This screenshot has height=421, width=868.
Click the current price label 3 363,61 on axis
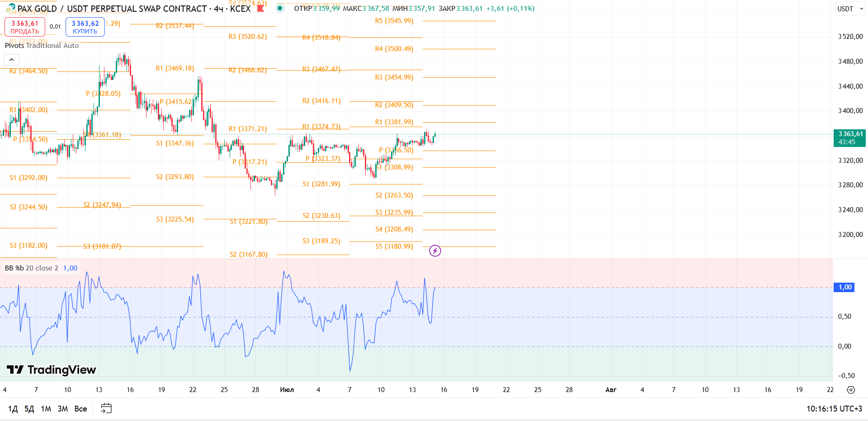click(849, 134)
